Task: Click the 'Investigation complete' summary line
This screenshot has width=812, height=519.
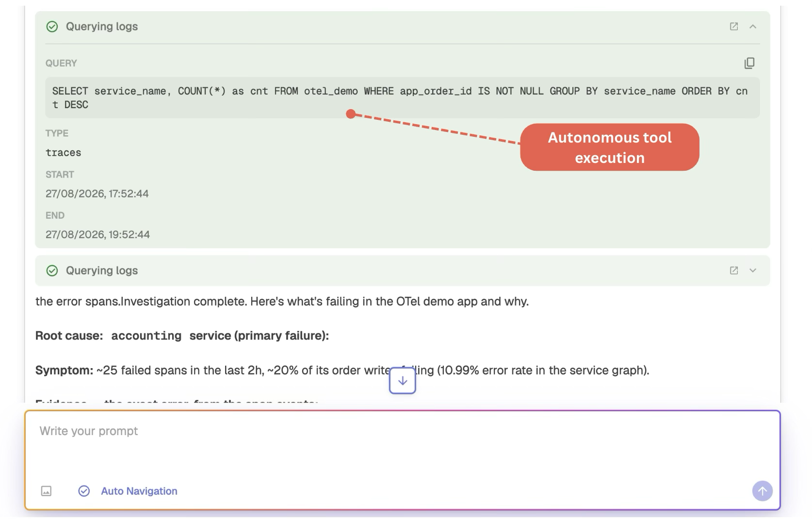Action: pyautogui.click(x=282, y=301)
